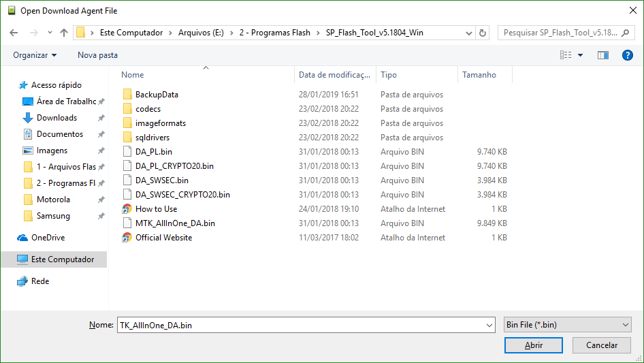Viewport: 644px width, 363px height.
Task: Click 2 - Programas Flash breadcrumb
Action: (275, 33)
